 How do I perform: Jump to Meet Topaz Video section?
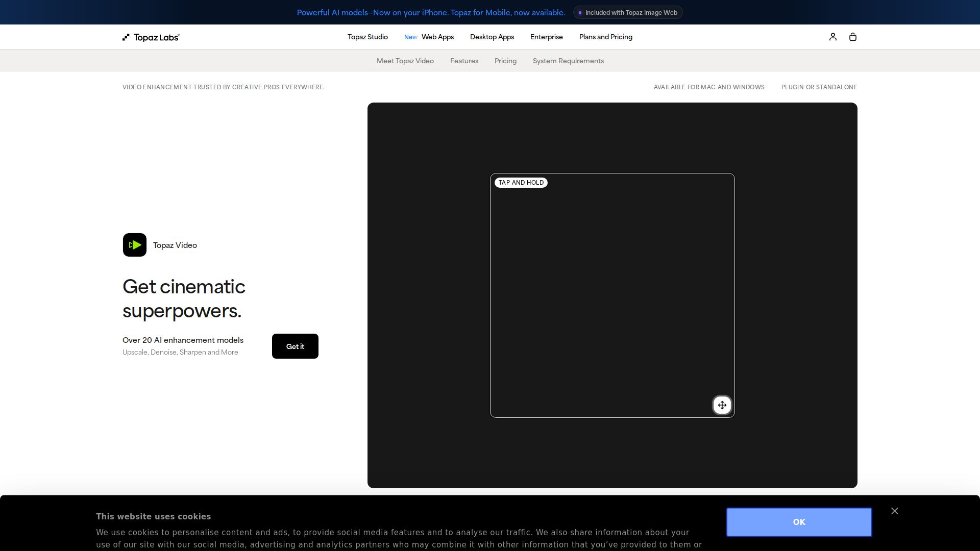coord(405,61)
